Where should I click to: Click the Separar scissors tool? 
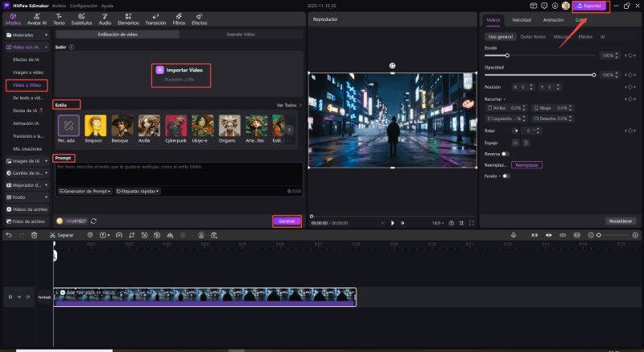(61, 235)
